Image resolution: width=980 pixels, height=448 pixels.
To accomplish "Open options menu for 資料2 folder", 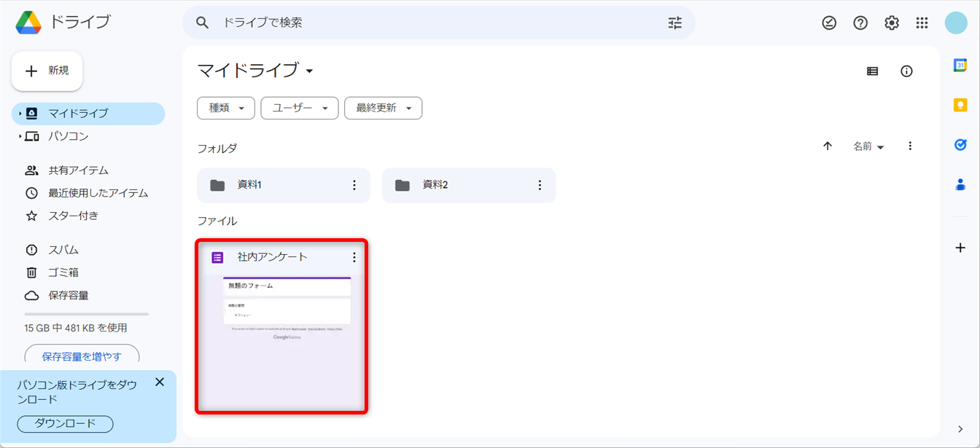I will point(540,185).
